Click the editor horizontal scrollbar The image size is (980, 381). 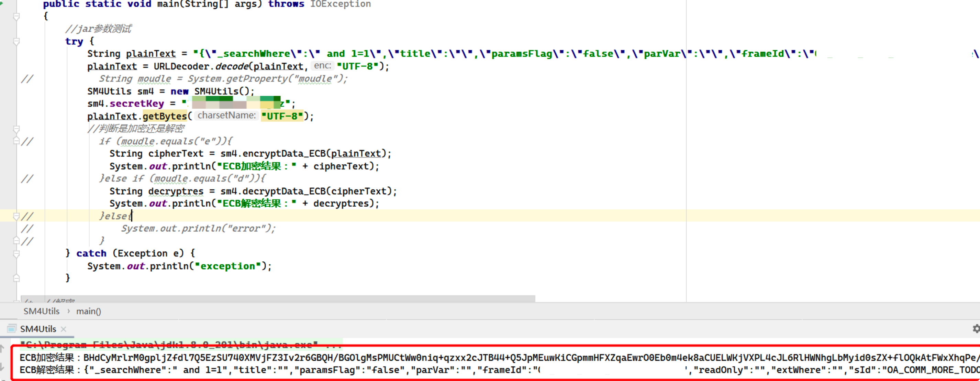(278, 299)
